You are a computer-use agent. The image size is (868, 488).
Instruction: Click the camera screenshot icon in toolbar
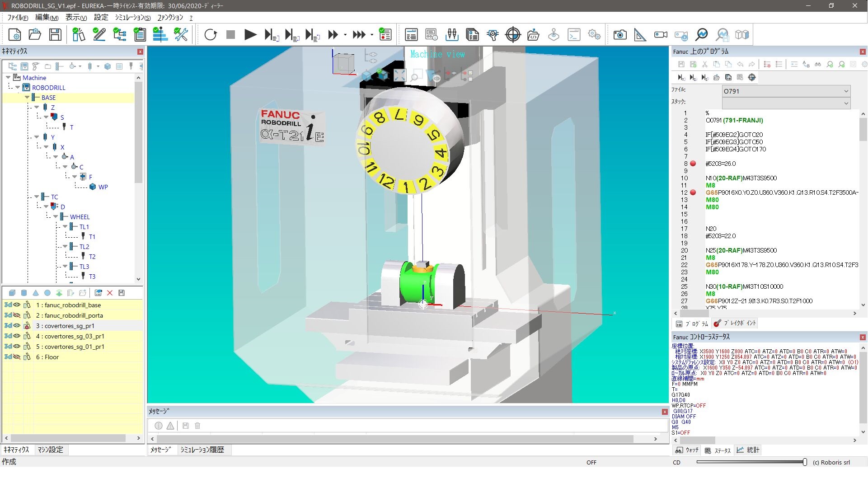[x=620, y=35]
